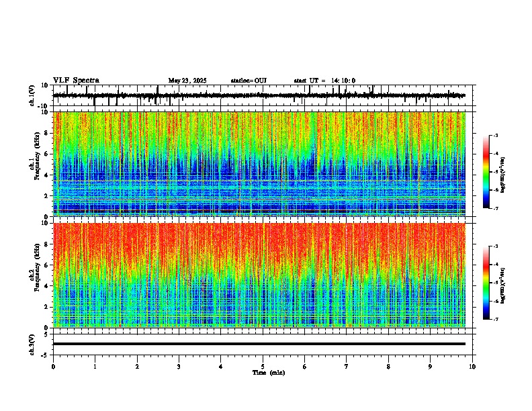The width and height of the screenshot is (532, 411).
Task: Click the "ch.3(V)" axis label
Action: (32, 345)
